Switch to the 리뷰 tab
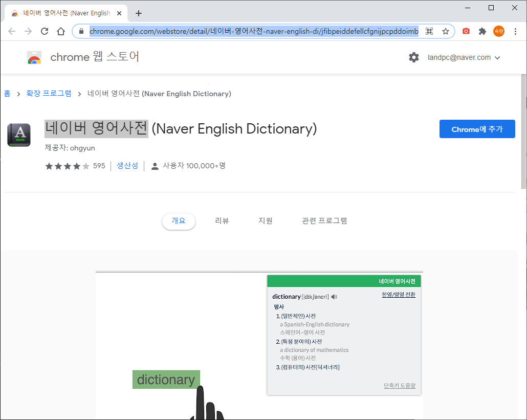The width and height of the screenshot is (527, 420). [x=222, y=221]
